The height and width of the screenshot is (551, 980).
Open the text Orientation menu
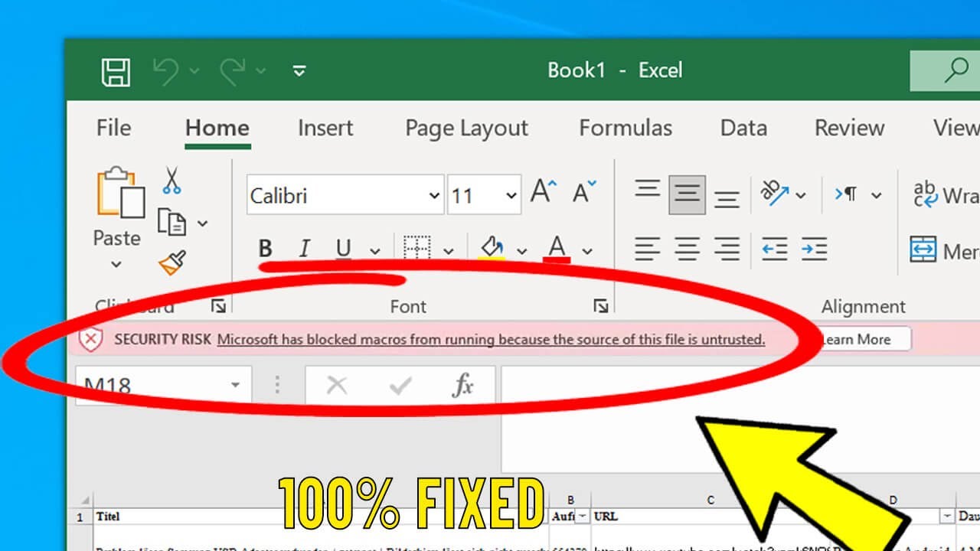(x=782, y=193)
